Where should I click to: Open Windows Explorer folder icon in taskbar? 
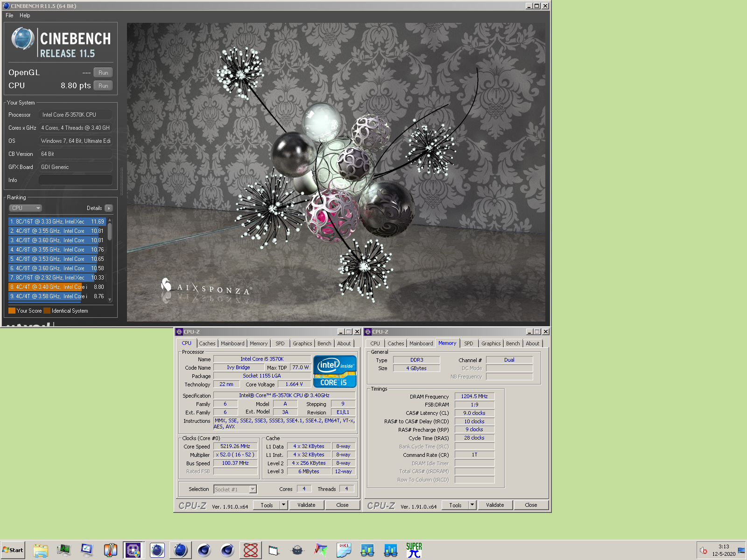pyautogui.click(x=41, y=550)
